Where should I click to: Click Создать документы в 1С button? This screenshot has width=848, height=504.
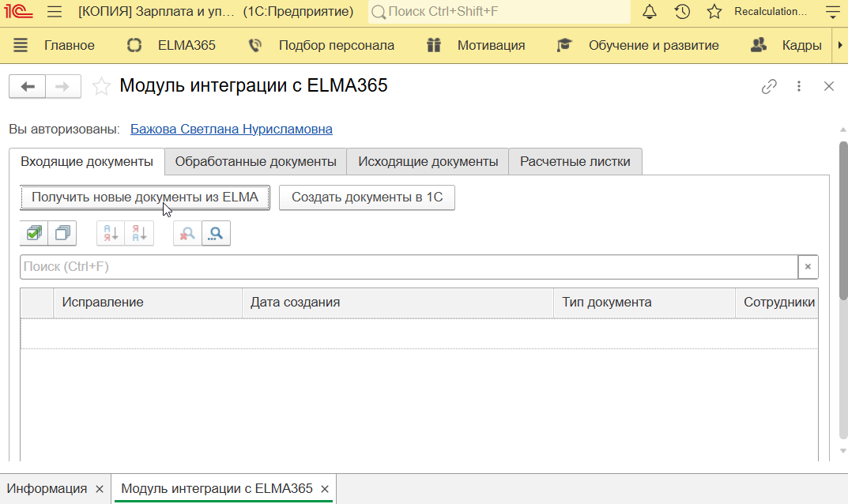coord(367,197)
